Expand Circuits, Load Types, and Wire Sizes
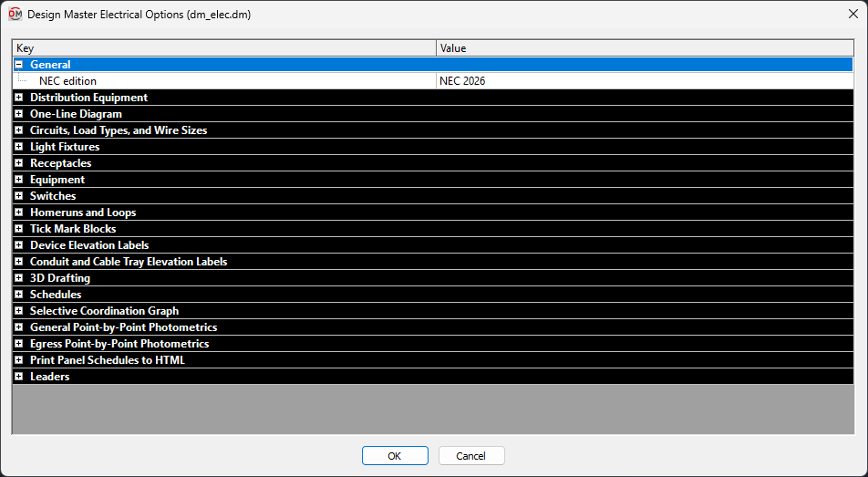Screen dimensions: 868x477 coord(19,130)
